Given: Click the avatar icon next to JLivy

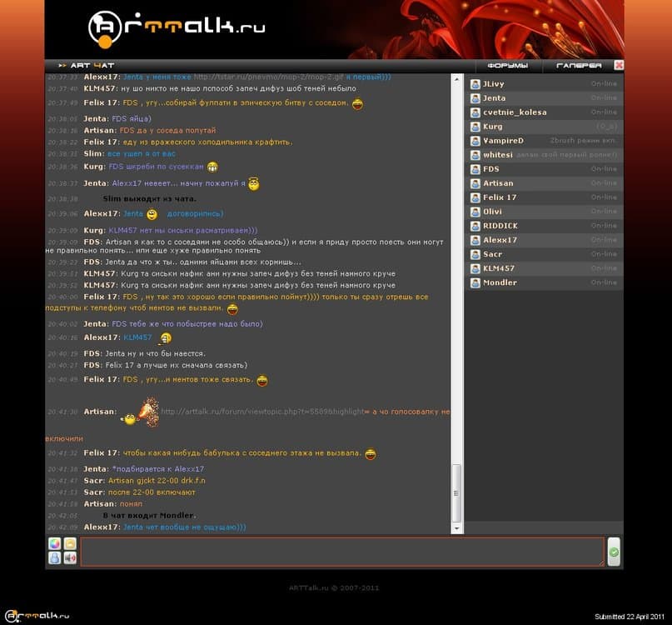Looking at the screenshot, I should point(475,84).
